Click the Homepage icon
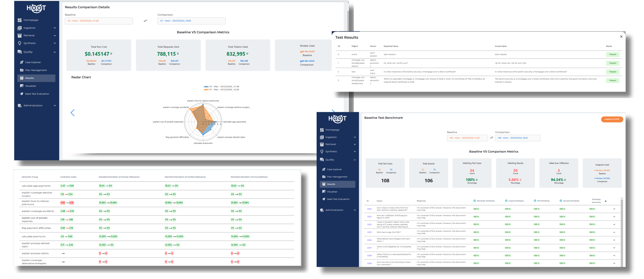Viewport: 644px width, 279px height. (x=20, y=20)
